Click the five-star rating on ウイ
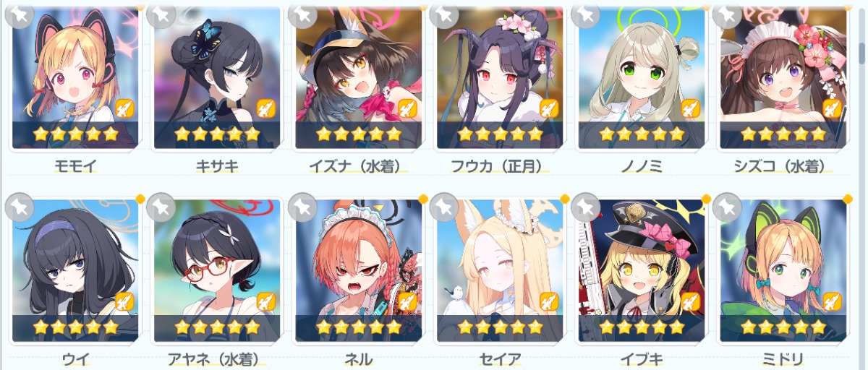The height and width of the screenshot is (370, 868). [x=75, y=327]
